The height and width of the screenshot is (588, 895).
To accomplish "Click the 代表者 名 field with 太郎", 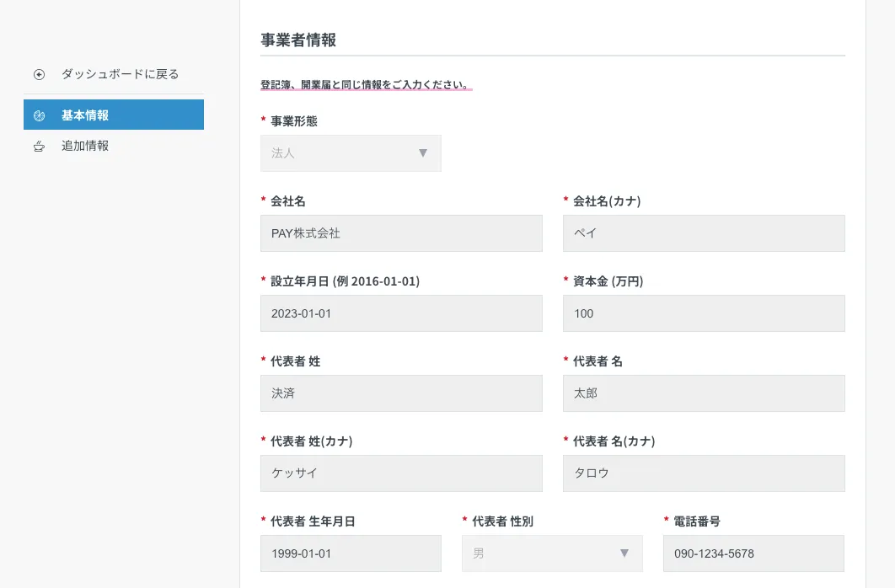I will (704, 393).
